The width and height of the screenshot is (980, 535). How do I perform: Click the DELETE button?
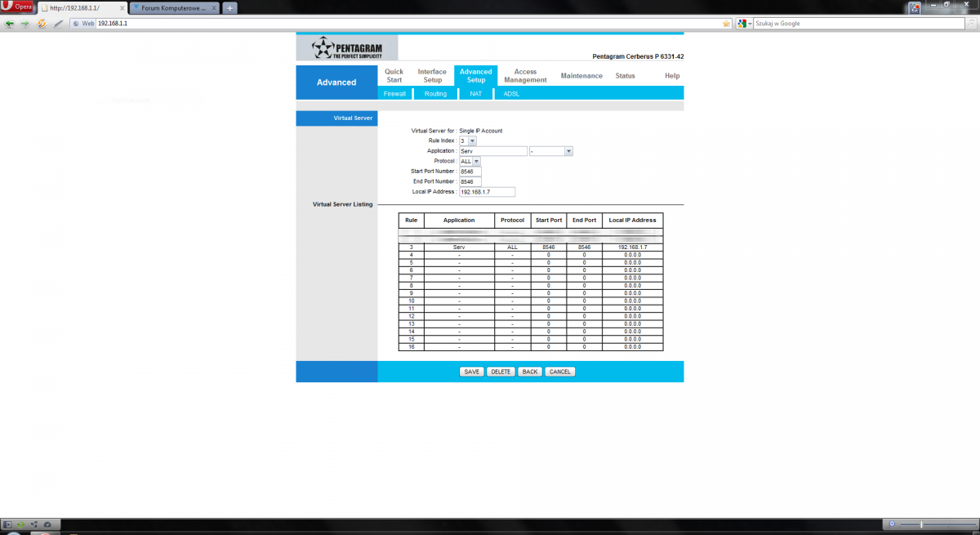coord(501,372)
